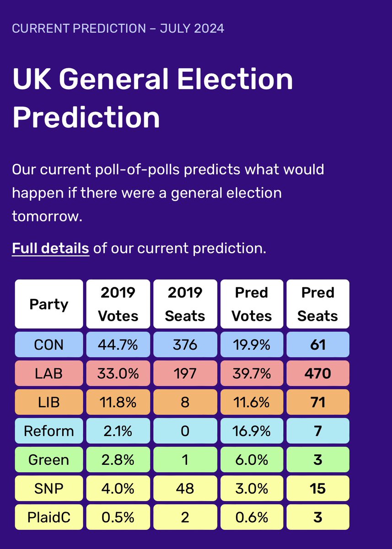Click Reform's 16.9% predicted votes cell
Viewport: 392px width, 549px height.
click(x=252, y=431)
